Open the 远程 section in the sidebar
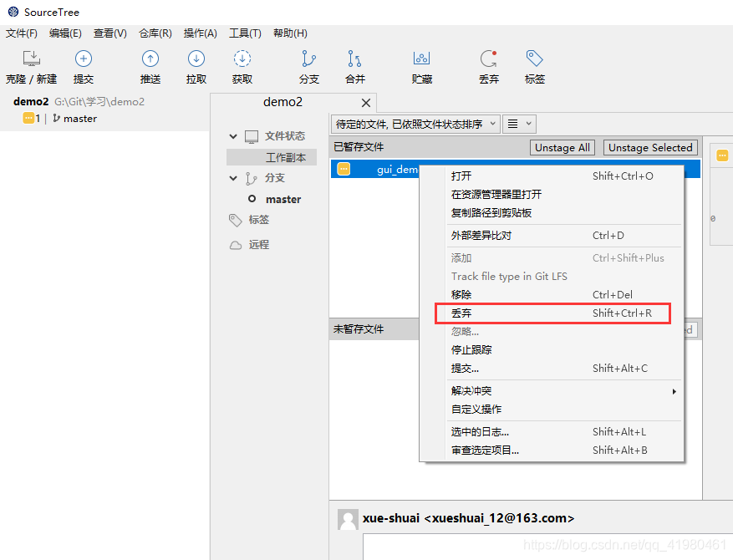This screenshot has height=560, width=733. [x=259, y=244]
